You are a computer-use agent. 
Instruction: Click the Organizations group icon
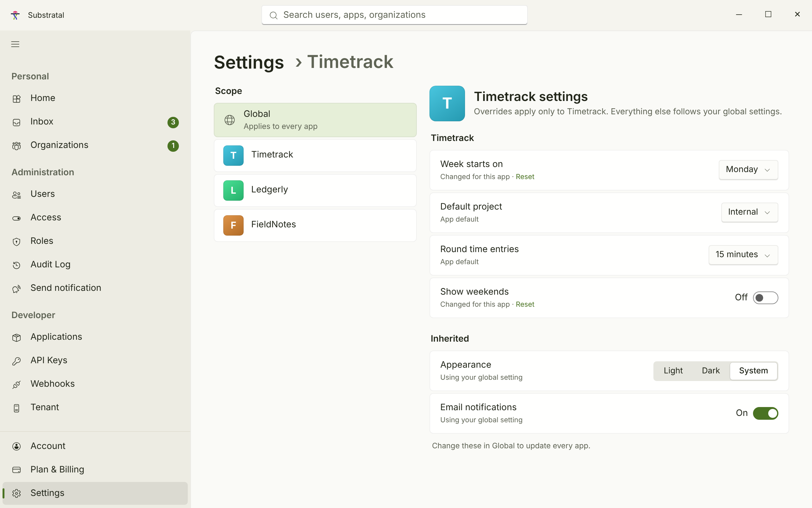[x=16, y=146]
